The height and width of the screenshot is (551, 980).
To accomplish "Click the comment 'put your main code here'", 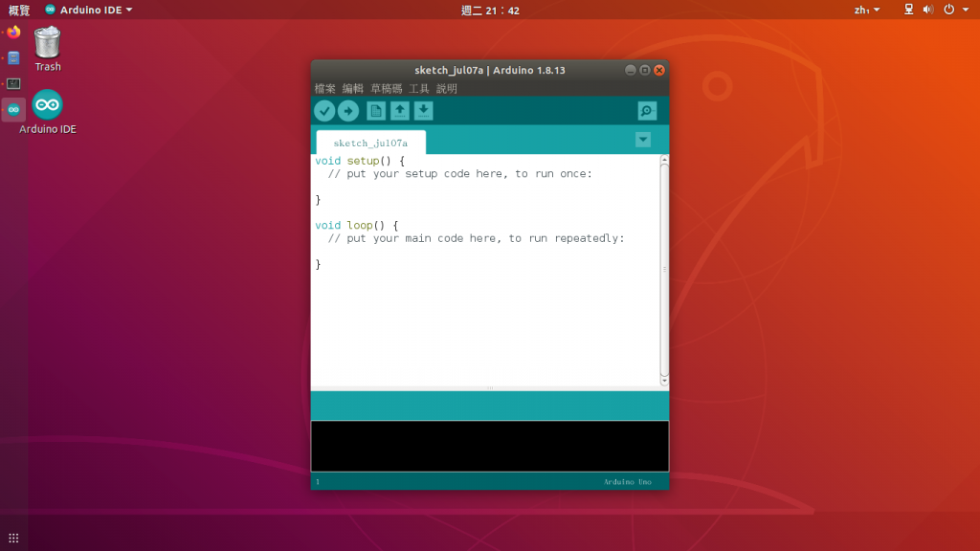I will pos(421,238).
